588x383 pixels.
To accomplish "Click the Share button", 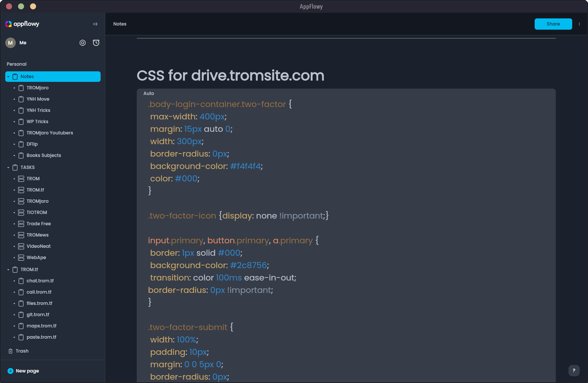I will pyautogui.click(x=553, y=24).
